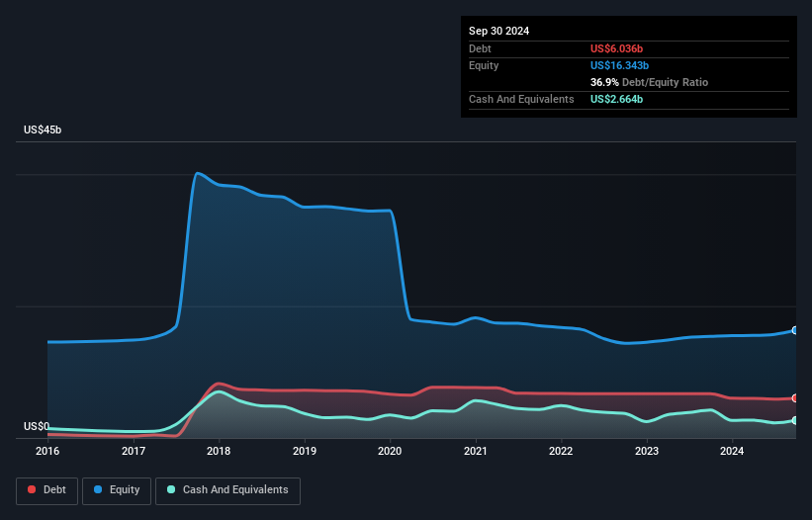The height and width of the screenshot is (520, 812).
Task: Click the teal Cash endpoint marker on chart
Action: pyautogui.click(x=795, y=420)
